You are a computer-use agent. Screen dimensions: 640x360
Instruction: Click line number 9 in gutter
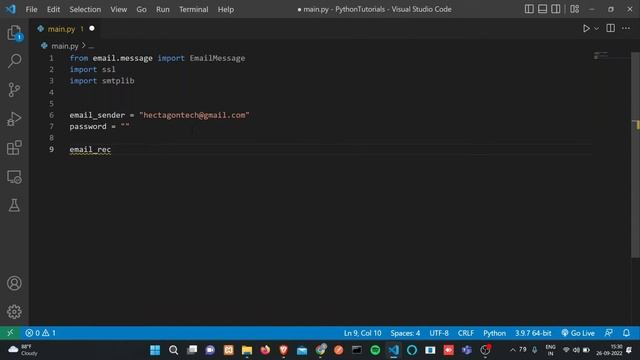pos(51,149)
